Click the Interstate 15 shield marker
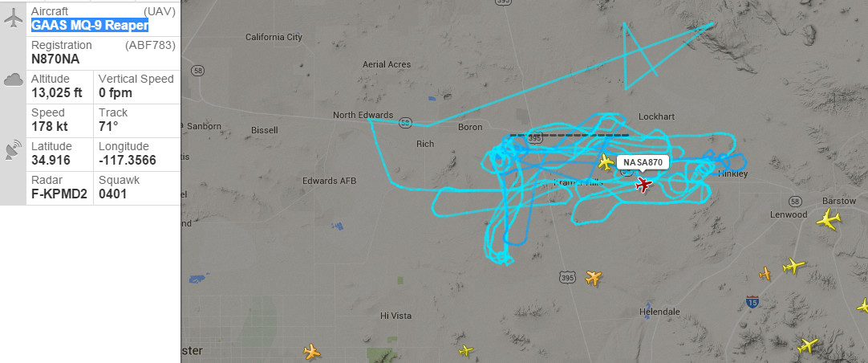The width and height of the screenshot is (868, 363). point(752,302)
